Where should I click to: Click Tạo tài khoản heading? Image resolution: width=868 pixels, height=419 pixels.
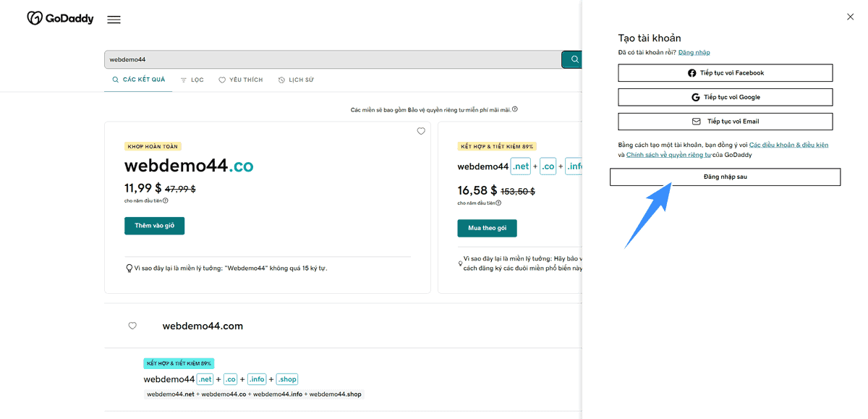click(x=650, y=38)
